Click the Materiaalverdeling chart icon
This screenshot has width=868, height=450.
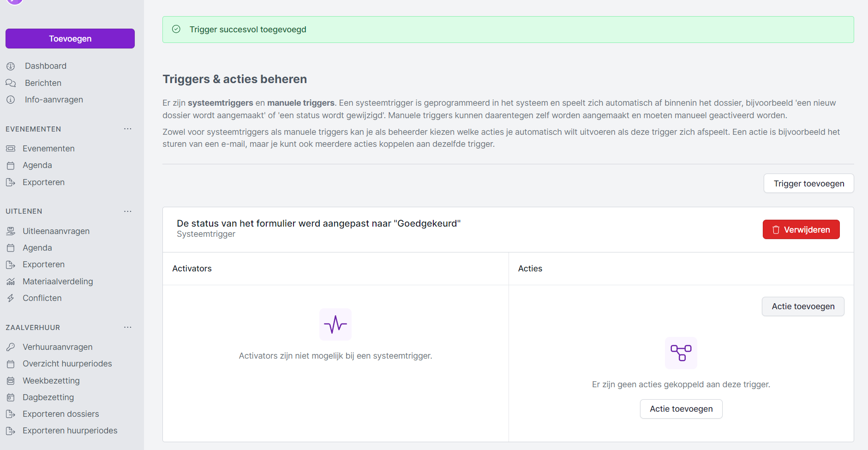click(11, 282)
